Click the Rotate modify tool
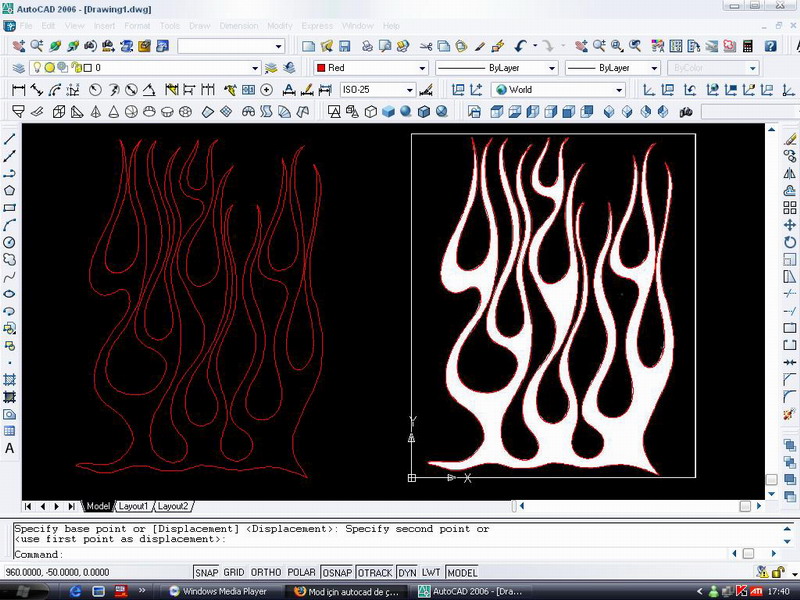800x600 pixels. click(790, 242)
